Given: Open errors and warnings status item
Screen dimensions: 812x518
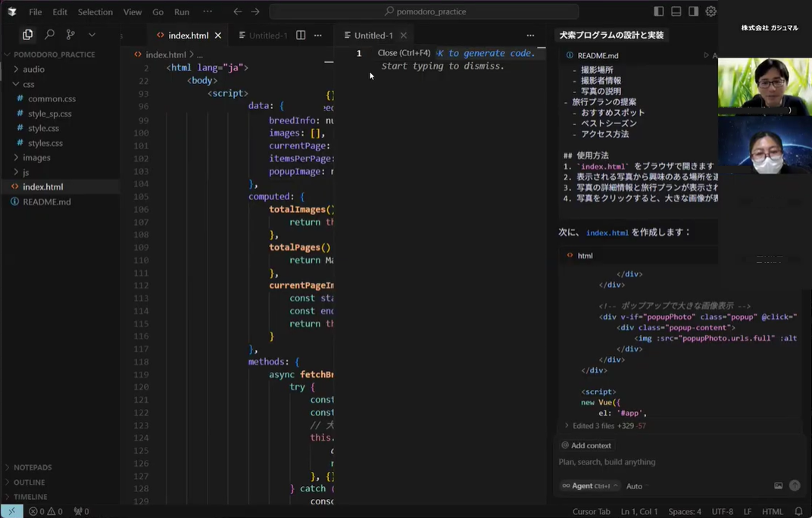Looking at the screenshot, I should tap(45, 511).
